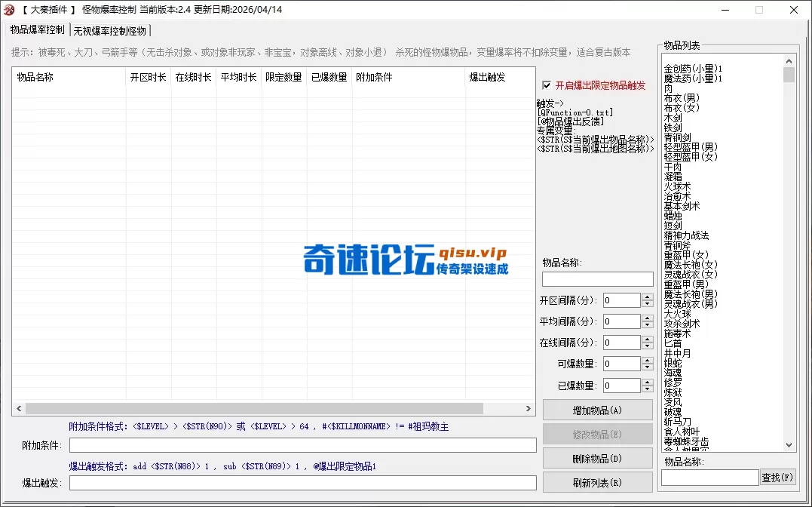Select 火球术 in the item list
The image size is (812, 507).
click(677, 186)
